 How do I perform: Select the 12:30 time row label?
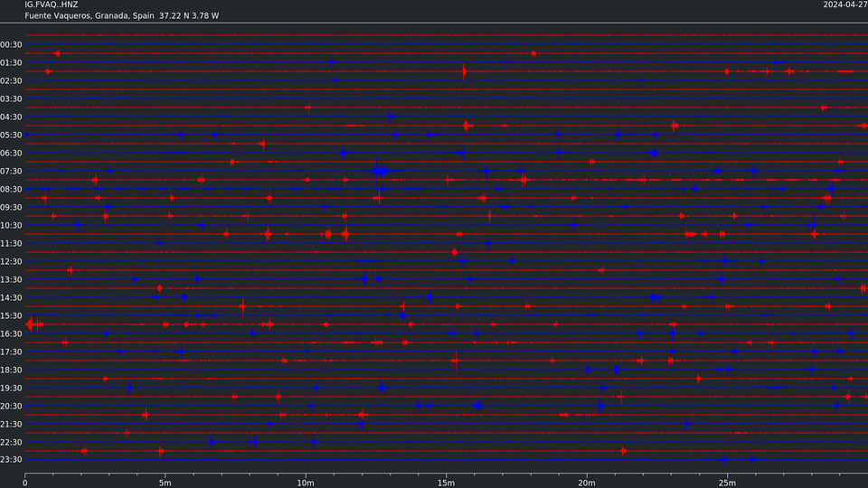11,262
